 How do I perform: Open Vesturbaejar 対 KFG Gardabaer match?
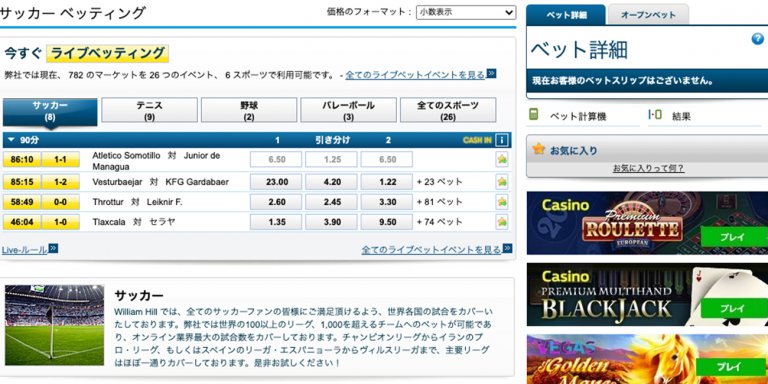tap(160, 182)
